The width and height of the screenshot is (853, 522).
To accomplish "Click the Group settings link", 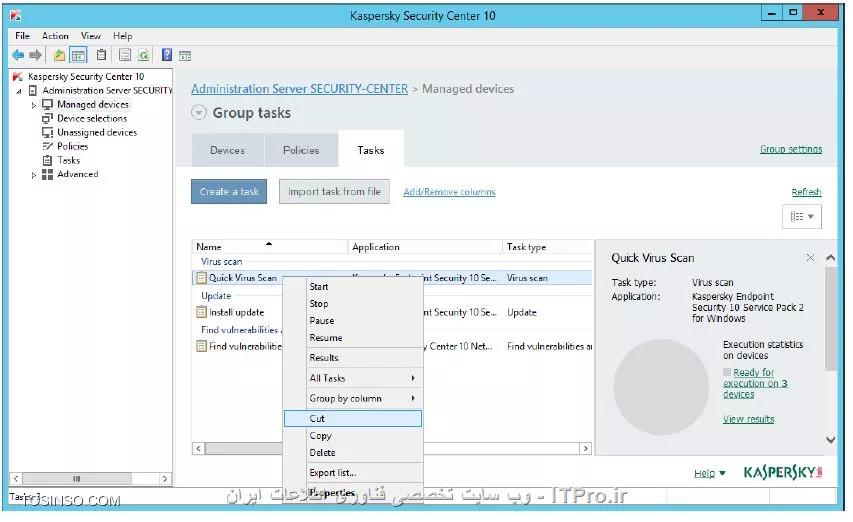I will coord(791,149).
